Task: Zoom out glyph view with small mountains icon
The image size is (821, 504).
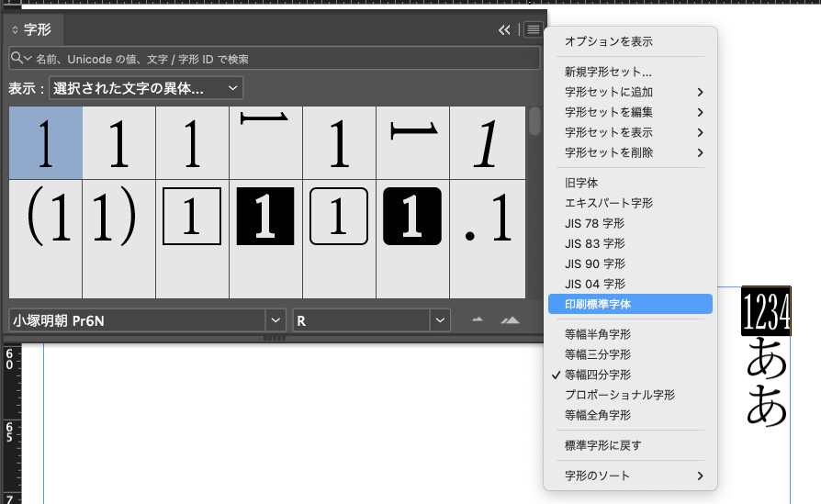Action: pos(477,320)
